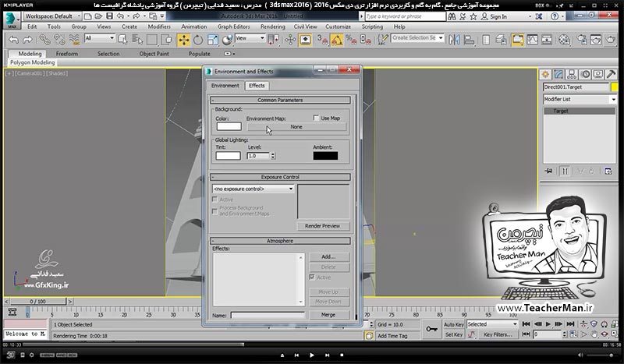Open the Create Selection Set dropdown
The height and width of the screenshot is (364, 624).
(417, 38)
